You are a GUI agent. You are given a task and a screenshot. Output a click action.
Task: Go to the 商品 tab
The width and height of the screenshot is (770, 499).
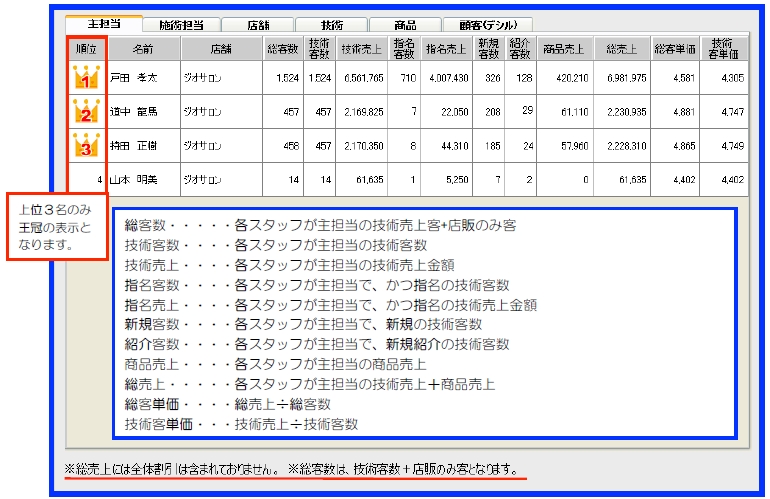(405, 24)
